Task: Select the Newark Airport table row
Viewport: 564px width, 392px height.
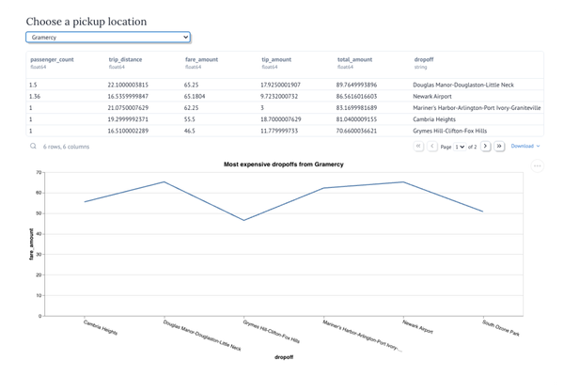Action: tap(282, 96)
